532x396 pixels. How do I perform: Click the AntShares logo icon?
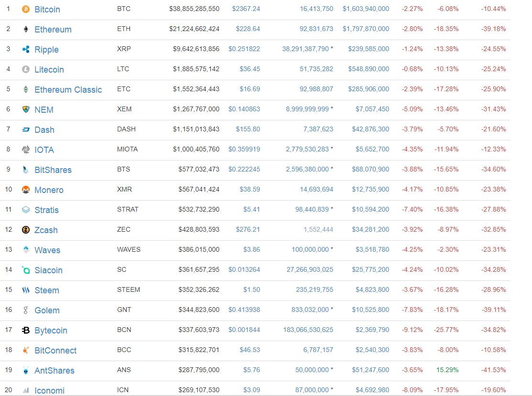(26, 370)
